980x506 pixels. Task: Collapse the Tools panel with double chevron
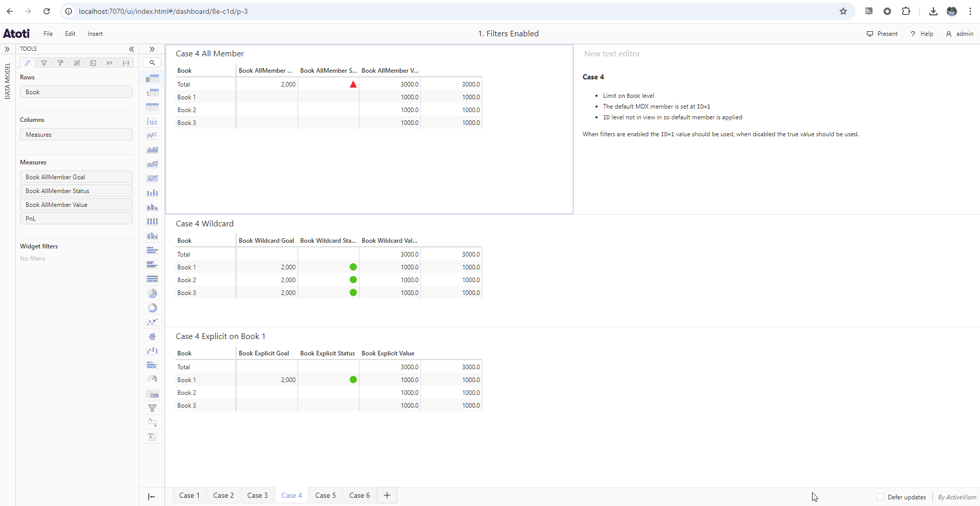(132, 49)
